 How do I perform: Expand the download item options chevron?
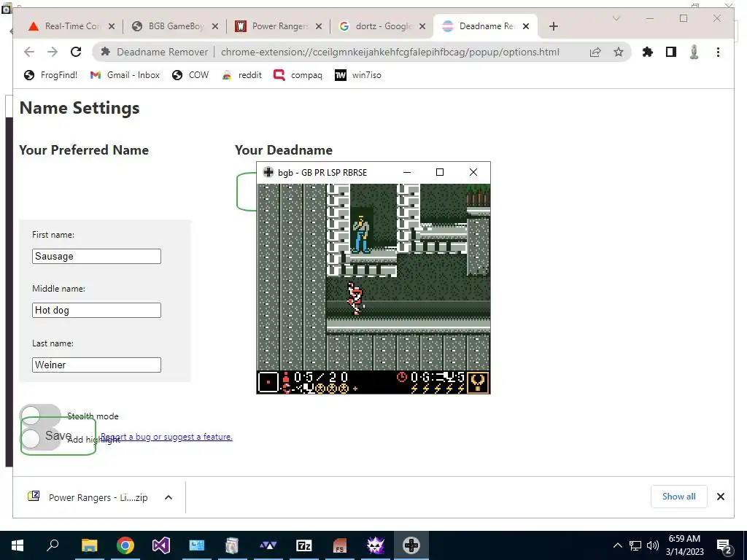coord(169,497)
